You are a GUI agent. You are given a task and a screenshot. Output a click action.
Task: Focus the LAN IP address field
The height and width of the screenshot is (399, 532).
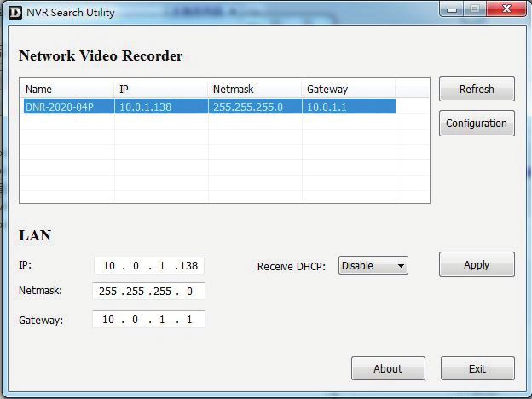[x=149, y=266]
